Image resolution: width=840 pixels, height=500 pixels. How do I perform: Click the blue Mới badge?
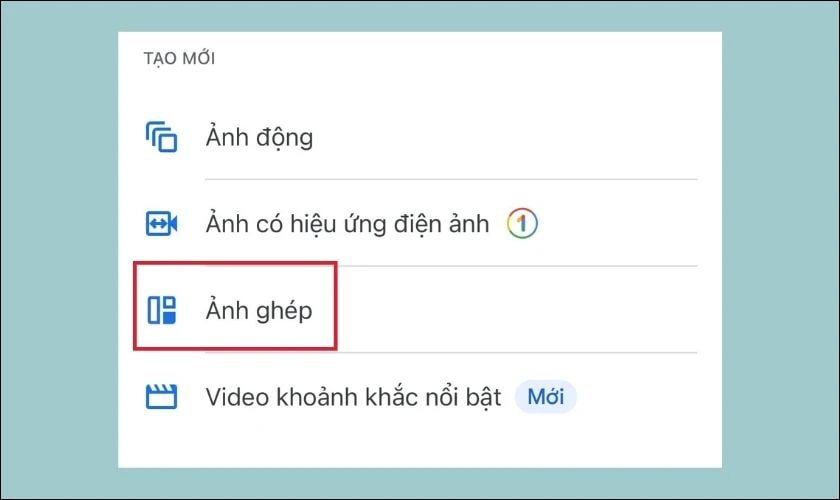click(545, 397)
